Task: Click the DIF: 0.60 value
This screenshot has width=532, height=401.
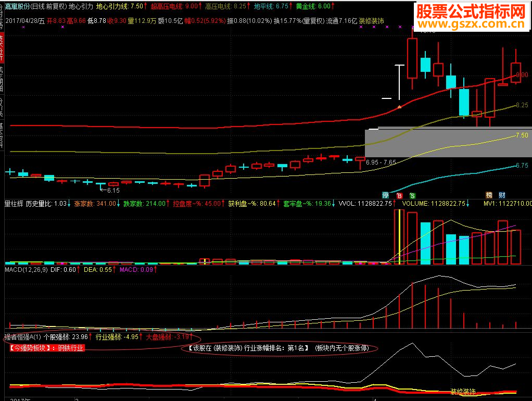Action: (x=65, y=270)
